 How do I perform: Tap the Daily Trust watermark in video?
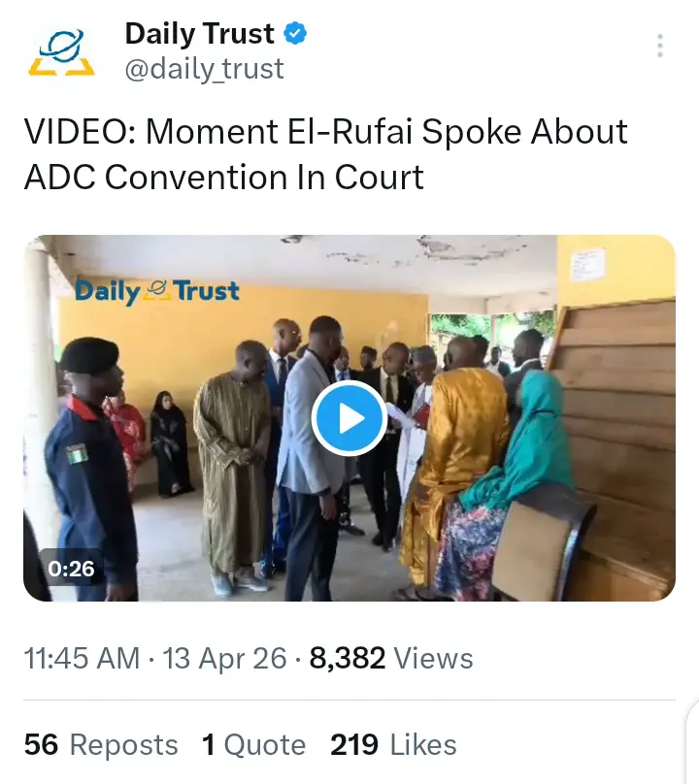click(156, 291)
